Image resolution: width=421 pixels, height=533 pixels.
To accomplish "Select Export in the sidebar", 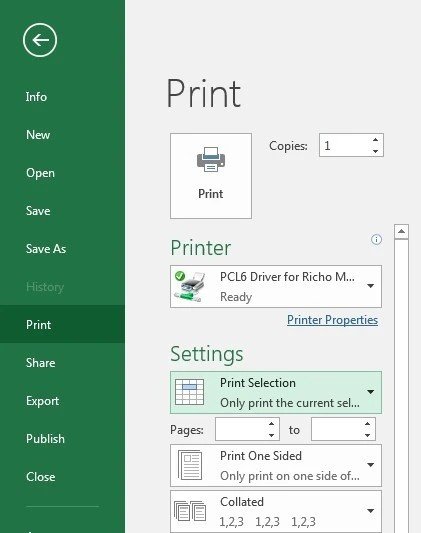I will (x=42, y=401).
